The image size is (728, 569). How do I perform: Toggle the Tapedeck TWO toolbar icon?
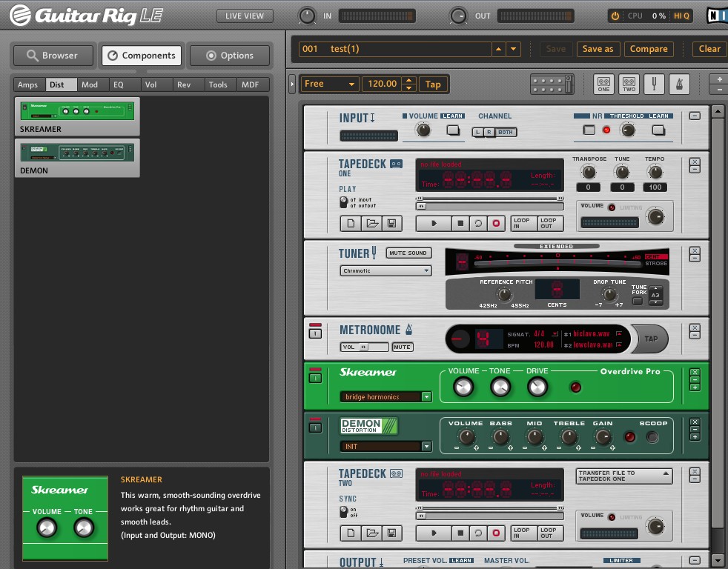(629, 84)
